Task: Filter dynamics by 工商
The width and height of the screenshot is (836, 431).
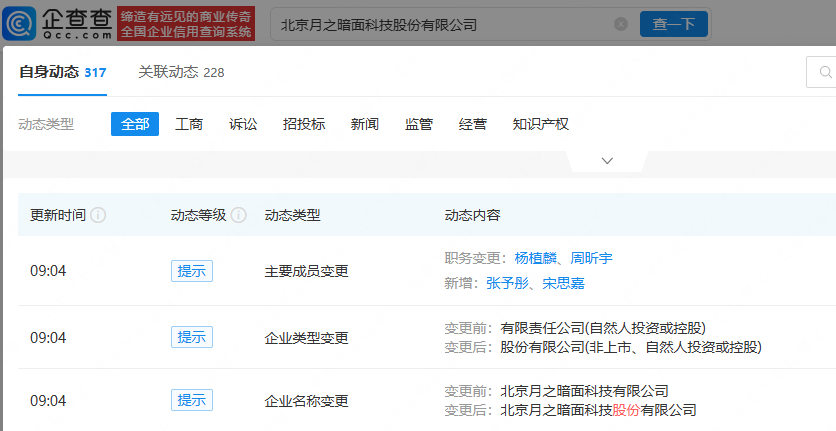Action: click(x=189, y=124)
